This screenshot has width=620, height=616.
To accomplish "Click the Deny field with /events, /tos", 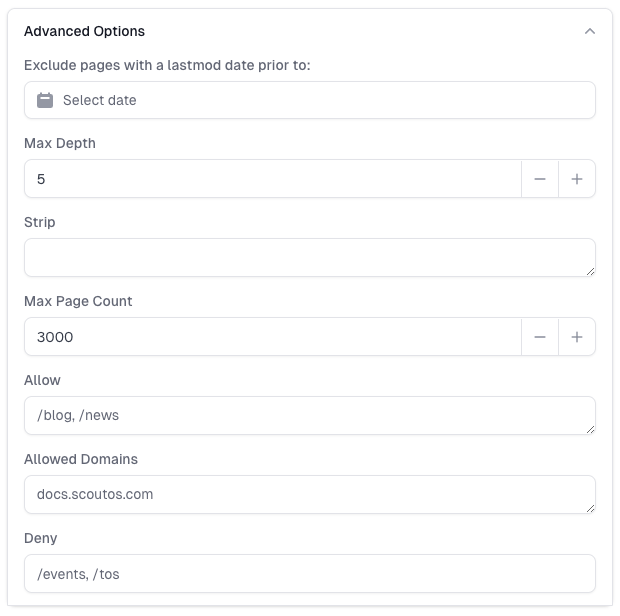I will (300, 573).
